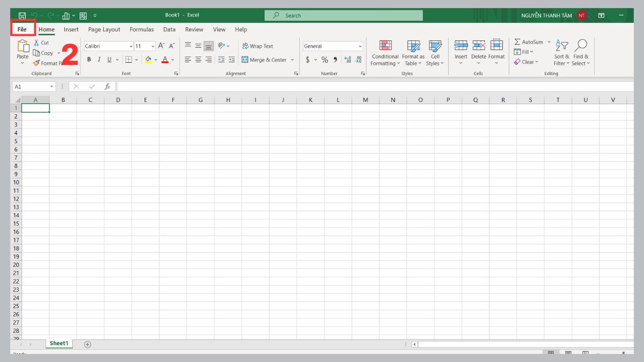Viewport: 644px width, 362px height.
Task: Select the Sheet1 worksheet tab
Action: pyautogui.click(x=59, y=343)
